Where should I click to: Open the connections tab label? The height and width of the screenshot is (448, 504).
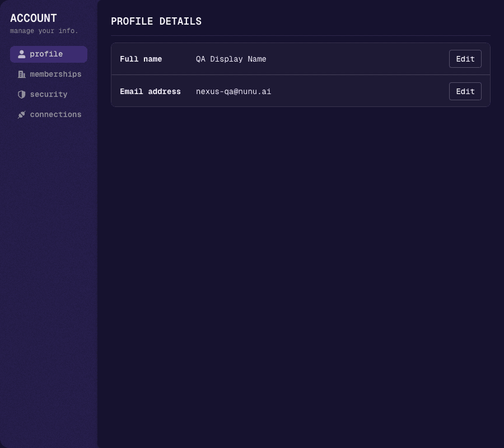coord(55,114)
